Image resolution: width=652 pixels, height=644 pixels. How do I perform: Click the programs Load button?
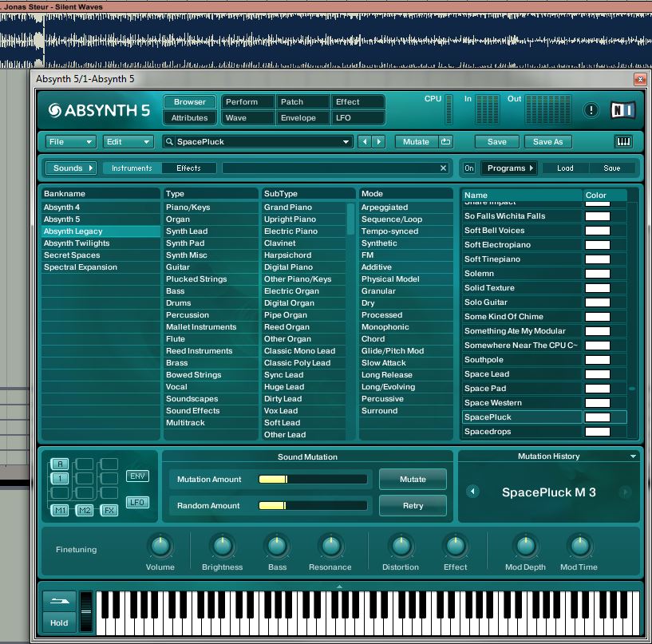[x=565, y=168]
